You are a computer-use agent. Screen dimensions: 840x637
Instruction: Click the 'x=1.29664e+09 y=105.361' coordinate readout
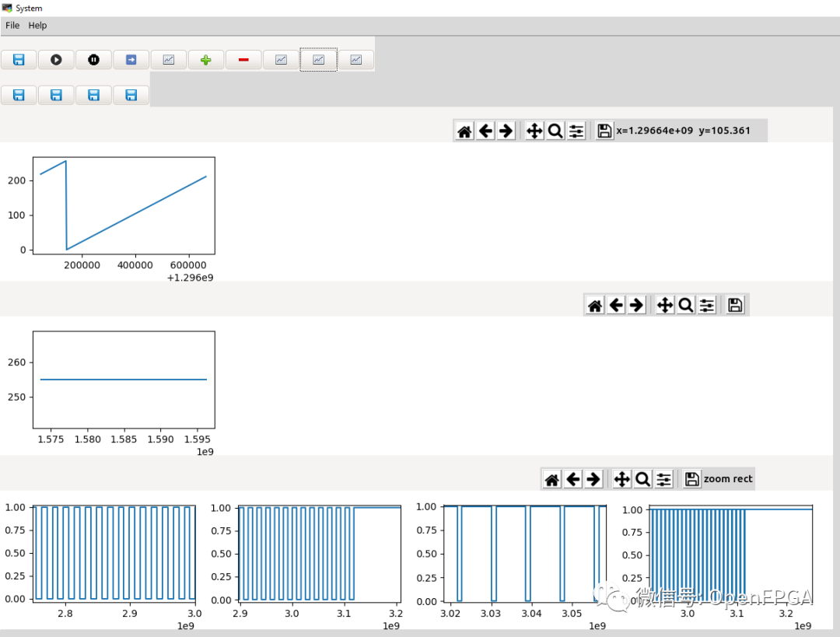[683, 131]
